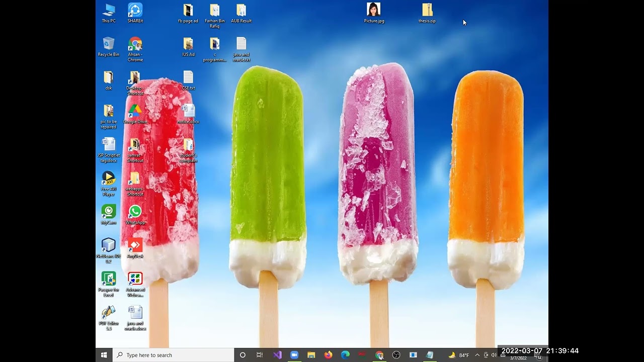644x362 pixels.
Task: Select the Advanced Webcam shortcut icon
Action: coord(135,285)
